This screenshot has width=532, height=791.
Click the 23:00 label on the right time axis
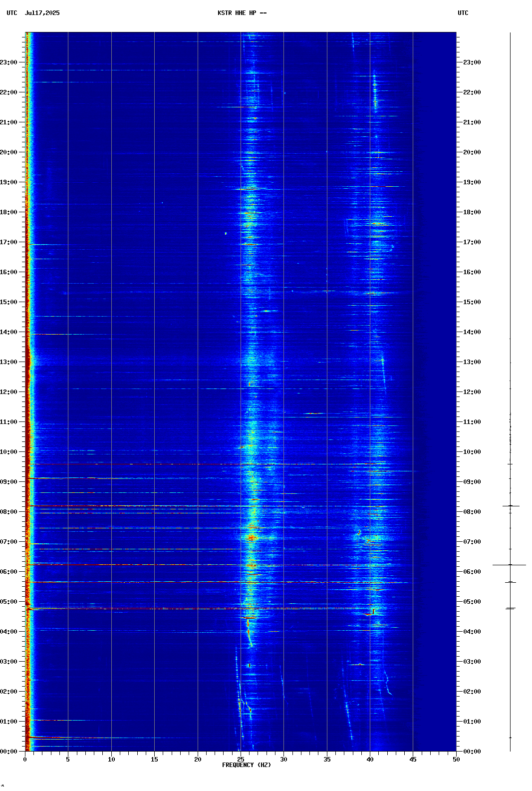(472, 62)
